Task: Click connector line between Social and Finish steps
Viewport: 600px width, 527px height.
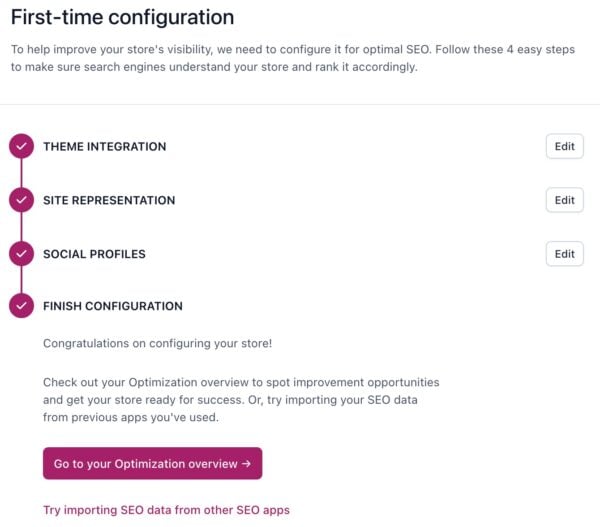Action: click(21, 281)
